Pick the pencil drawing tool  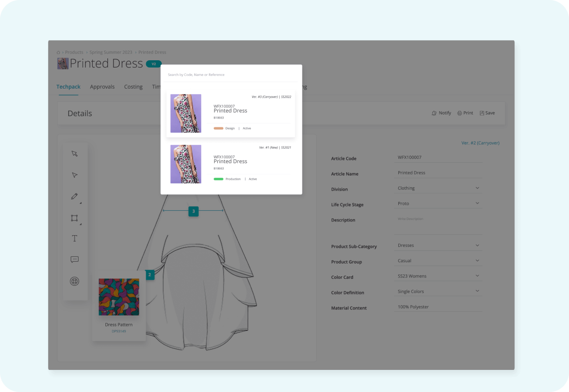coord(75,196)
